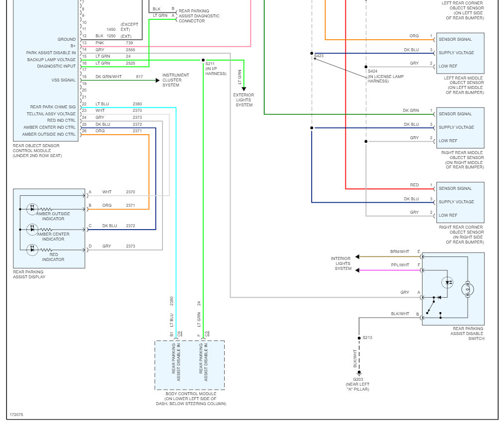Click the Amber Outside Indicator LED symbol
Screen dimensions: 504x423
click(x=32, y=209)
